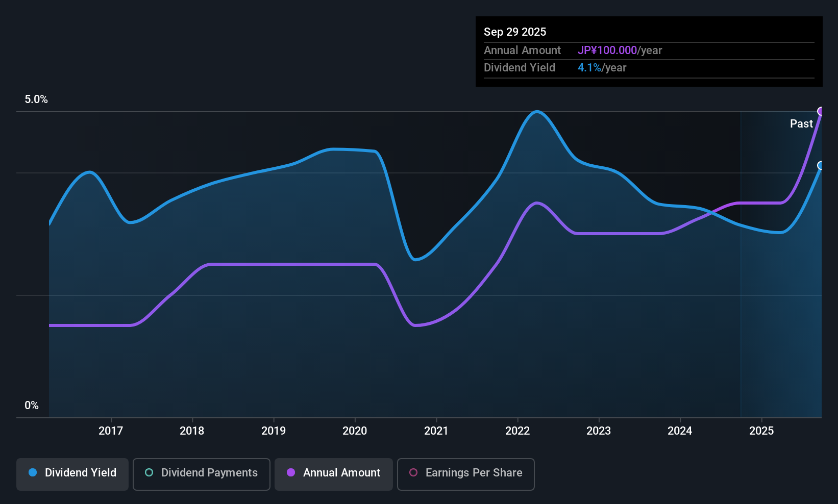
Task: Toggle the Dividend Yield legend button
Action: click(x=72, y=473)
